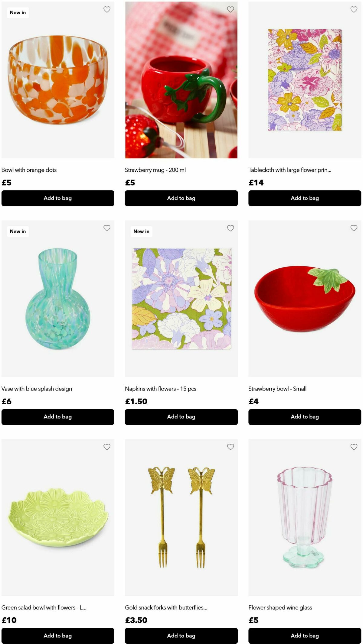Add Strawberry mug to bag
363x644 pixels.
(x=181, y=198)
